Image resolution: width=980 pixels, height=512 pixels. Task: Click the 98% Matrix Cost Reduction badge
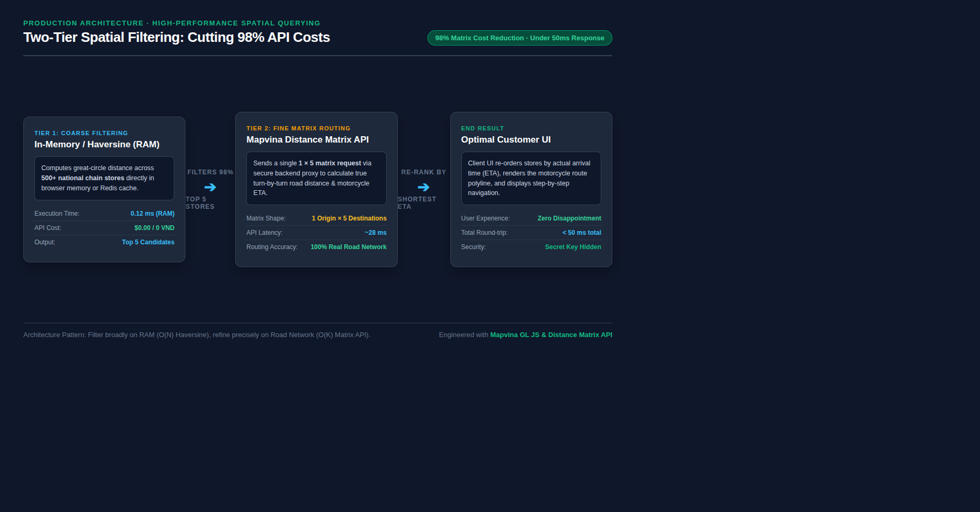click(520, 38)
